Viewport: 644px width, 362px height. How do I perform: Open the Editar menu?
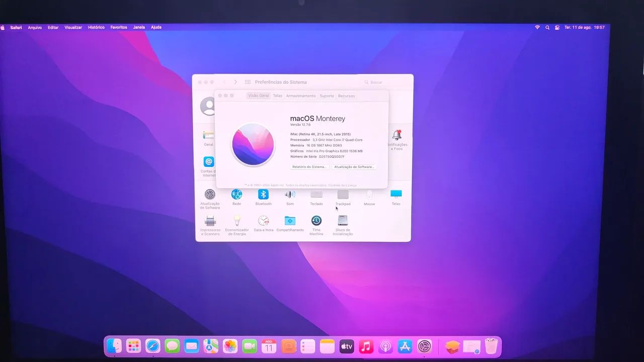pyautogui.click(x=53, y=28)
